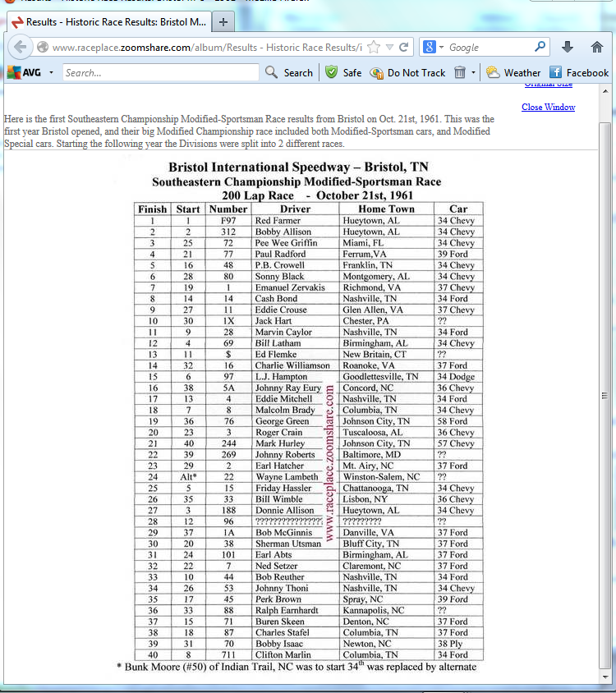Click the Driver column header
Viewport: 616px width, 693px height.
[295, 209]
